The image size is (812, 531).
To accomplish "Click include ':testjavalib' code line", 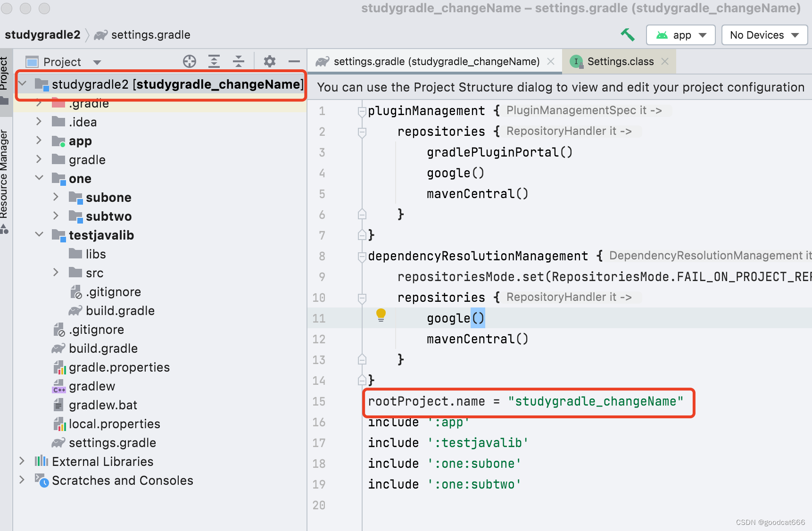I will click(x=448, y=443).
